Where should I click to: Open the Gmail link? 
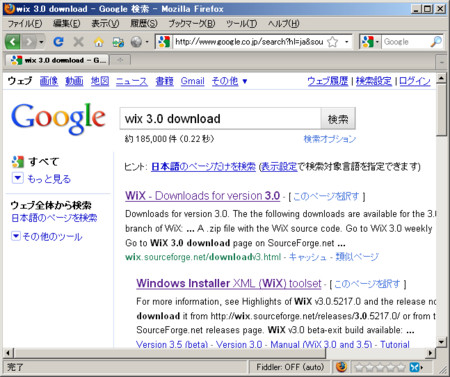tap(192, 81)
